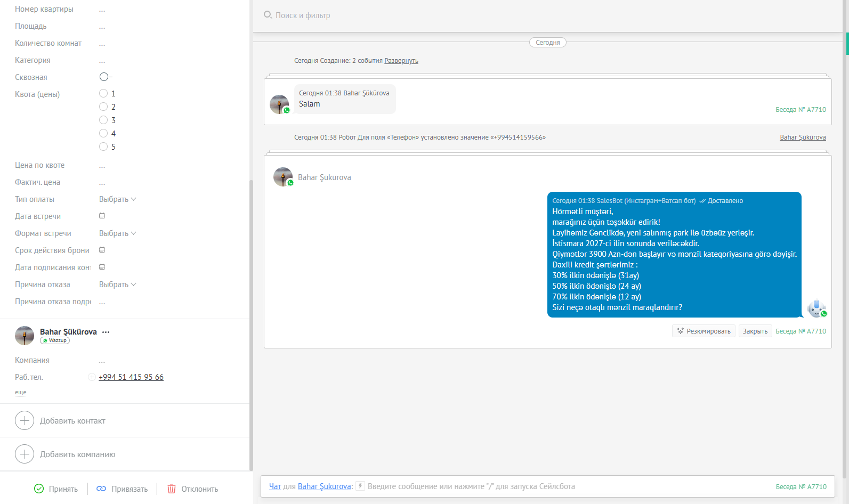Click the plus circle for Добавить компанию

25,454
